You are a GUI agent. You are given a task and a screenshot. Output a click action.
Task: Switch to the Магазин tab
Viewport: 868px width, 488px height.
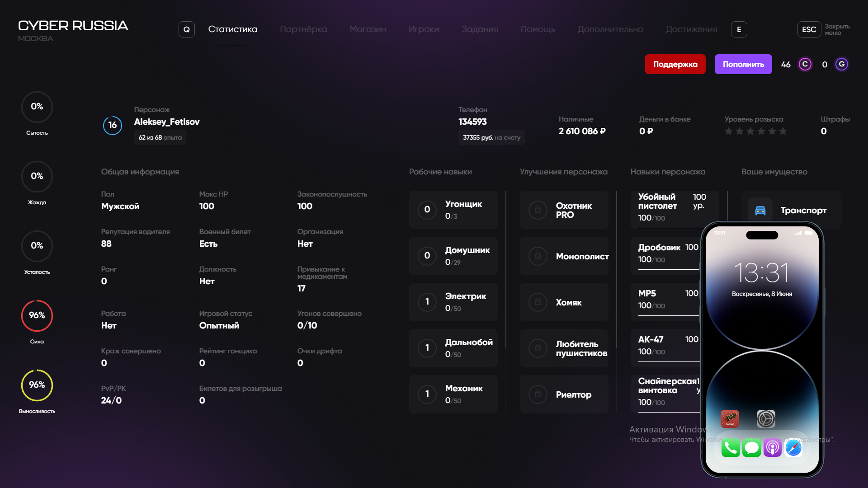368,29
